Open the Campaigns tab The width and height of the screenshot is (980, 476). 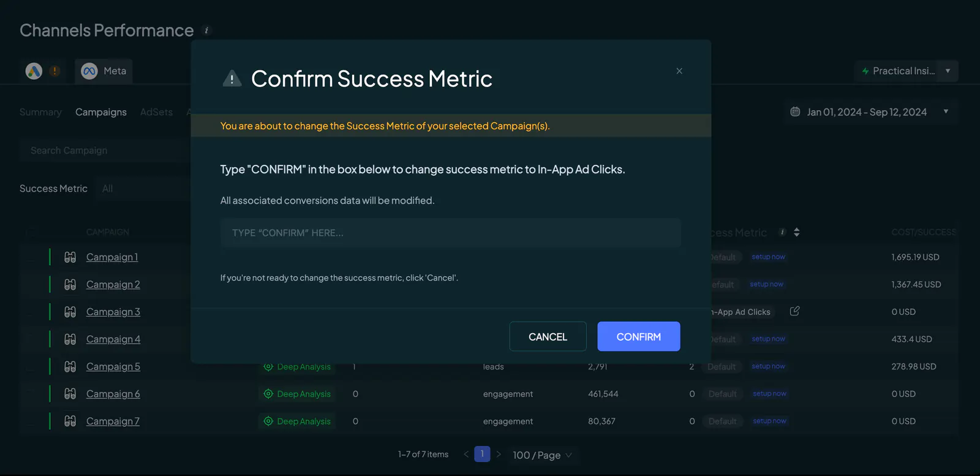[x=101, y=112]
